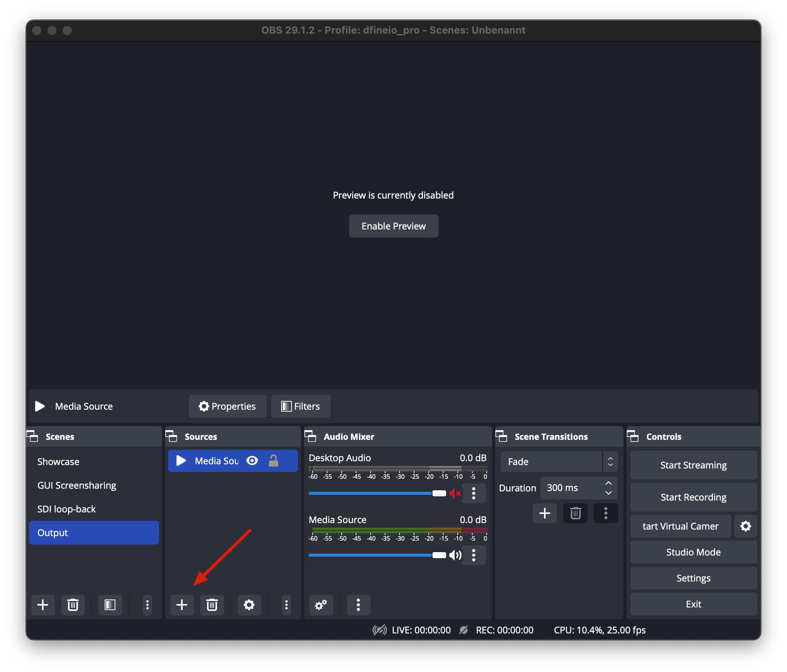Open virtual camera settings gear
The image size is (787, 672).
[x=745, y=526]
